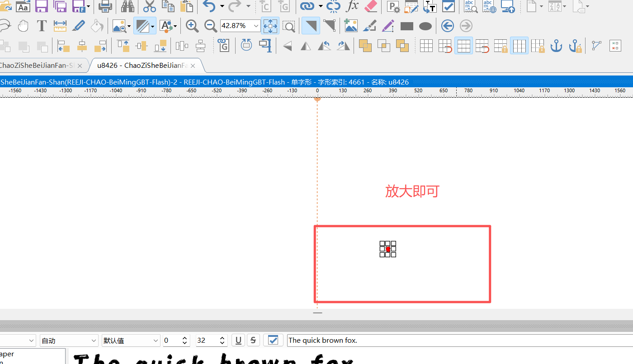The image size is (633, 364).
Task: Switch to the first ChaoZiSheBeiJianFan tab
Action: click(37, 66)
